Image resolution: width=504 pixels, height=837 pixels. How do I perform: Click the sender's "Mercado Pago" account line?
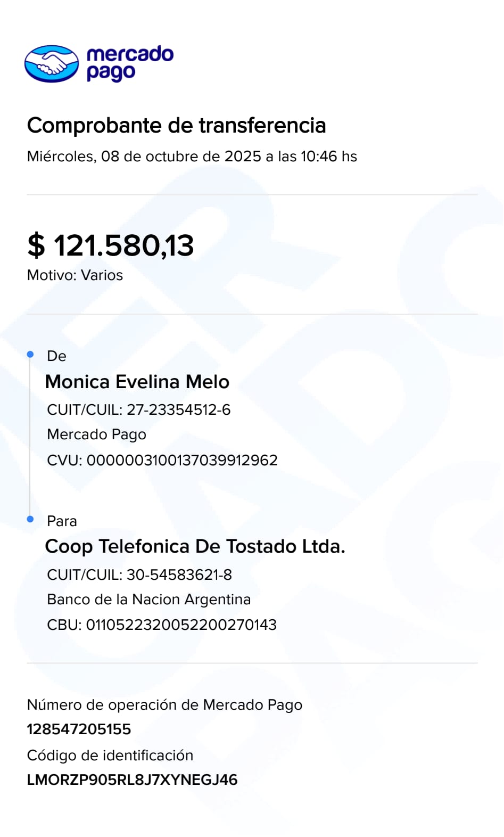[x=96, y=434]
